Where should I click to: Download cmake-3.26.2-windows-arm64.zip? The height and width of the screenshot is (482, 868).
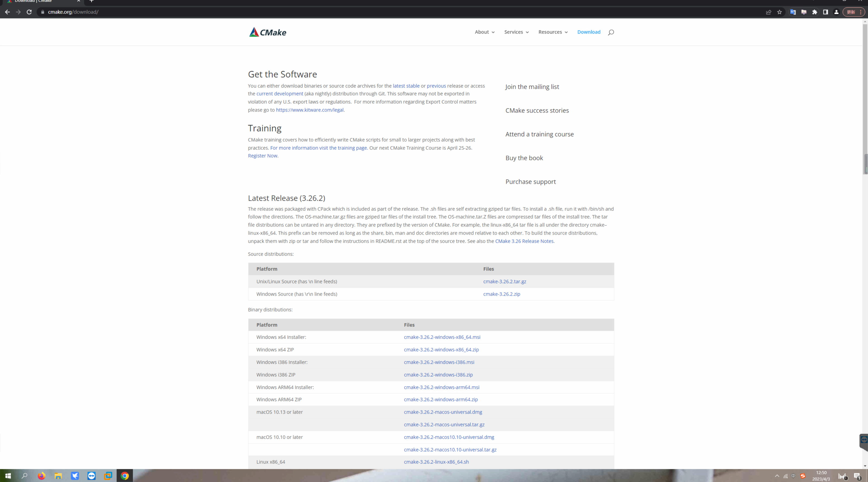tap(441, 400)
